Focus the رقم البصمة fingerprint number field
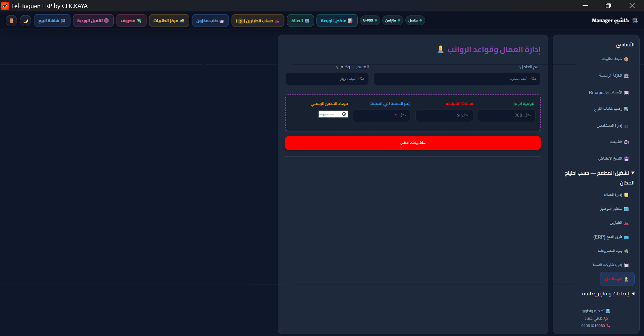 click(382, 115)
